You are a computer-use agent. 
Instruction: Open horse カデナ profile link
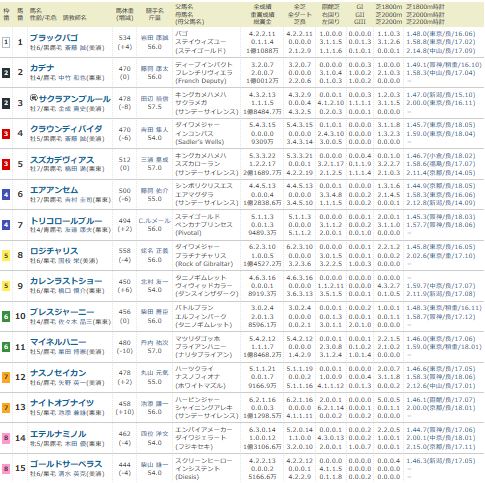tap(42, 68)
